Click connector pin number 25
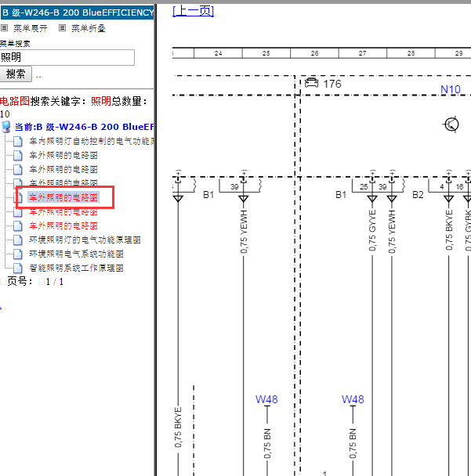Image resolution: width=471 pixels, height=476 pixels. [364, 187]
